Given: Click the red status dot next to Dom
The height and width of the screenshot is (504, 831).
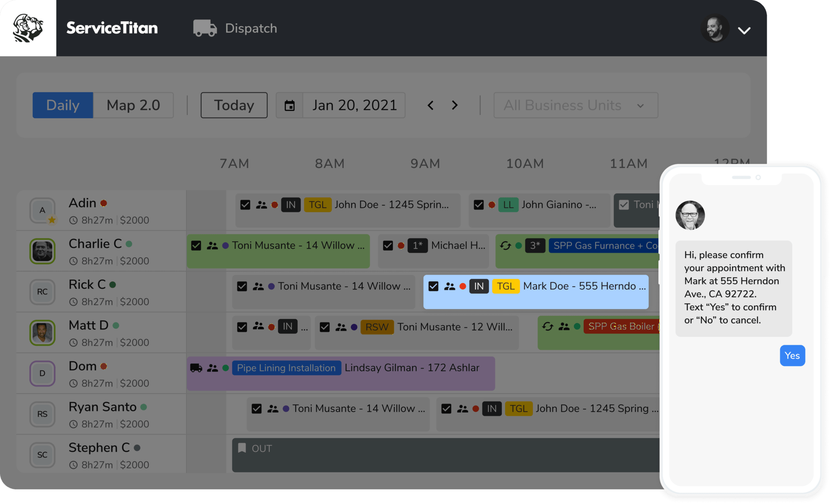Looking at the screenshot, I should tap(104, 366).
